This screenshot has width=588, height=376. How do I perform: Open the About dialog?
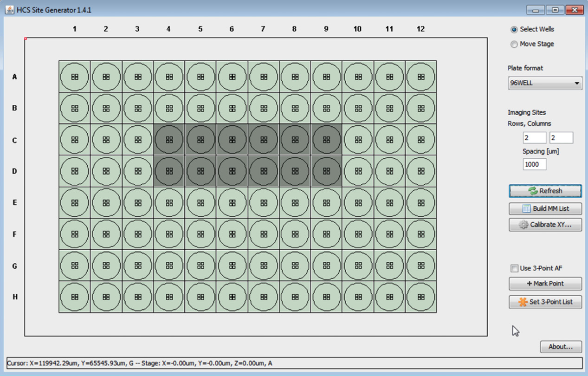pos(561,347)
